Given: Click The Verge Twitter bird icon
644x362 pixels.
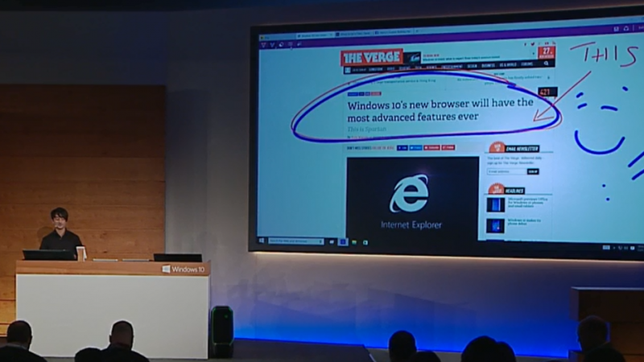Looking at the screenshot, I should (x=533, y=43).
